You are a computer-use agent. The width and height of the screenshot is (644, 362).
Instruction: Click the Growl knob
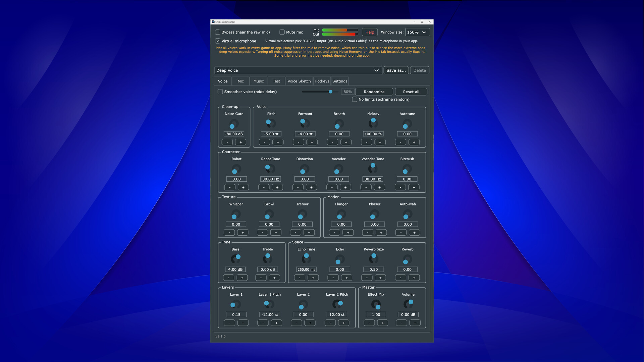click(x=269, y=214)
